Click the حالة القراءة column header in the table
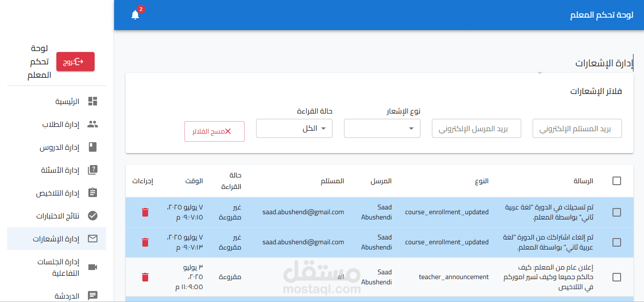Viewport: 644px width, 302px height. (x=231, y=181)
